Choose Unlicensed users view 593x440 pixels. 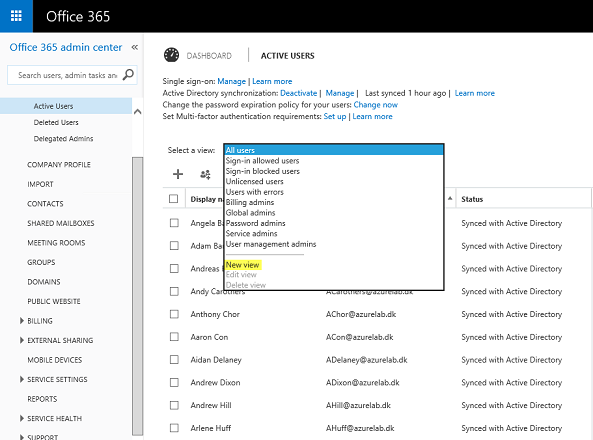click(x=255, y=181)
